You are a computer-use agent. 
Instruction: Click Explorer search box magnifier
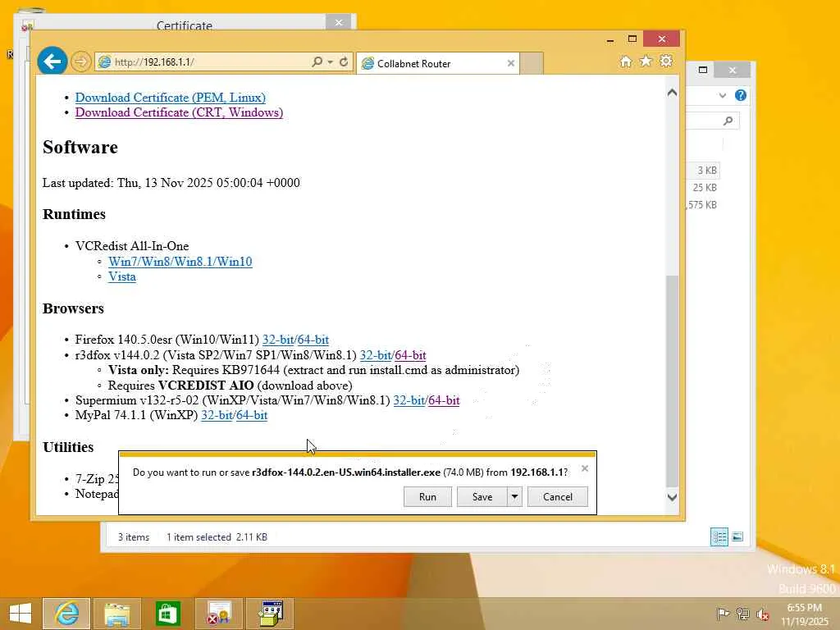click(x=728, y=121)
